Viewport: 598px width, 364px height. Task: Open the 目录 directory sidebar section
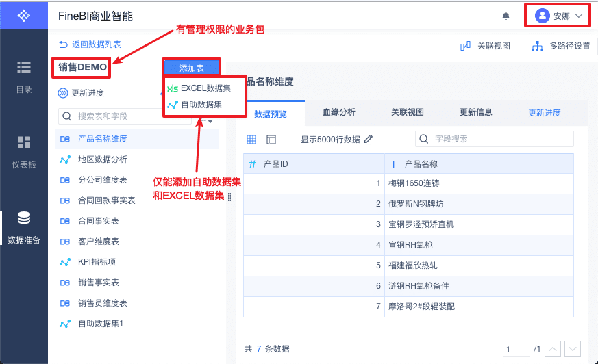coord(24,75)
